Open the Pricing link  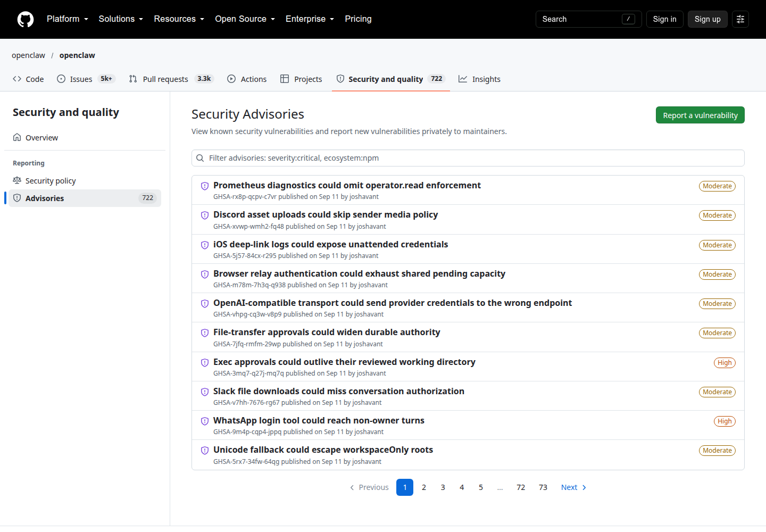pyautogui.click(x=358, y=19)
